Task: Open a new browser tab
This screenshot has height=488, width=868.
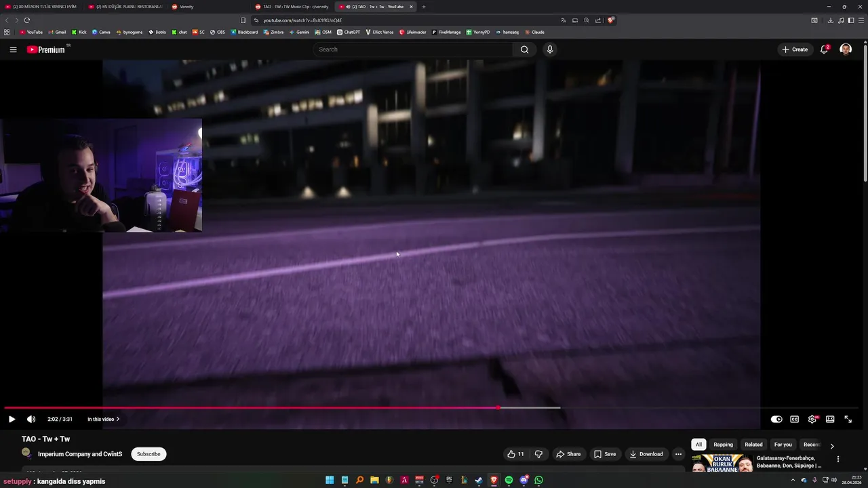Action: 424,7
